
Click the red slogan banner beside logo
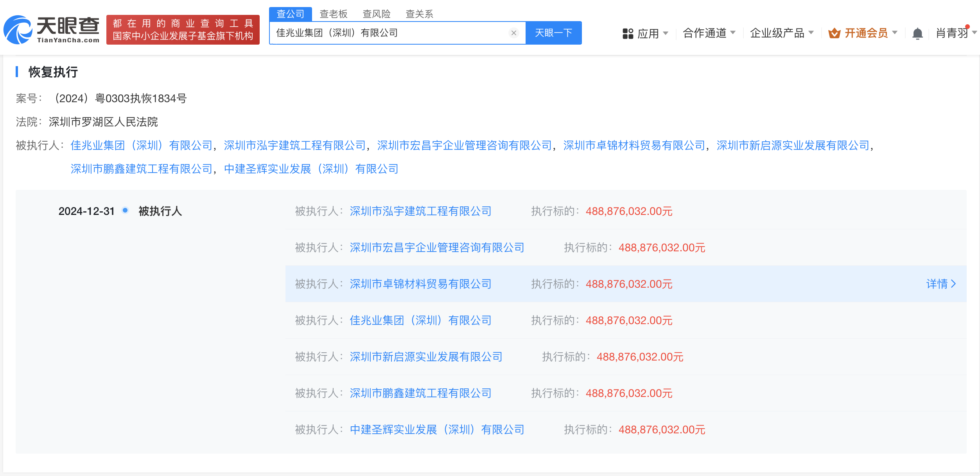pos(183,30)
